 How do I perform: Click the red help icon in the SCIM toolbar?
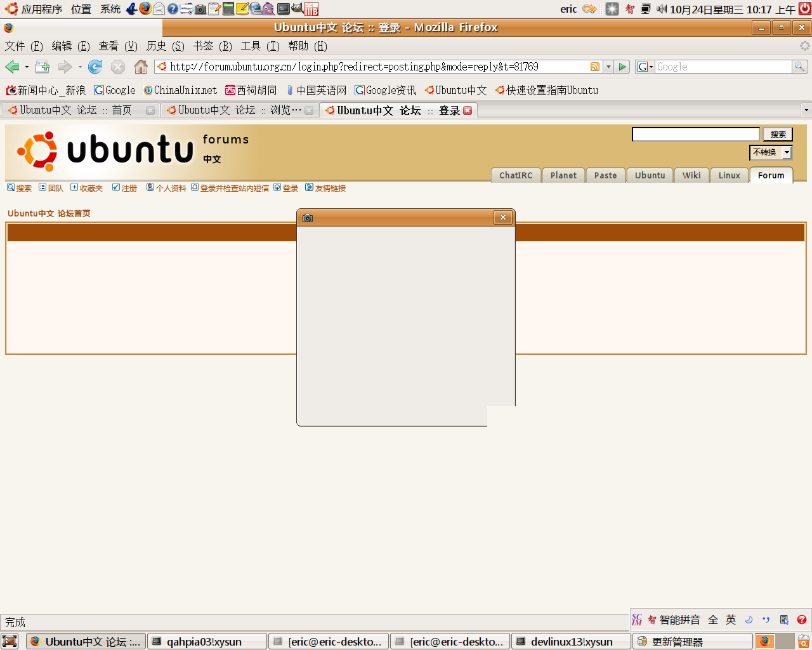click(802, 620)
